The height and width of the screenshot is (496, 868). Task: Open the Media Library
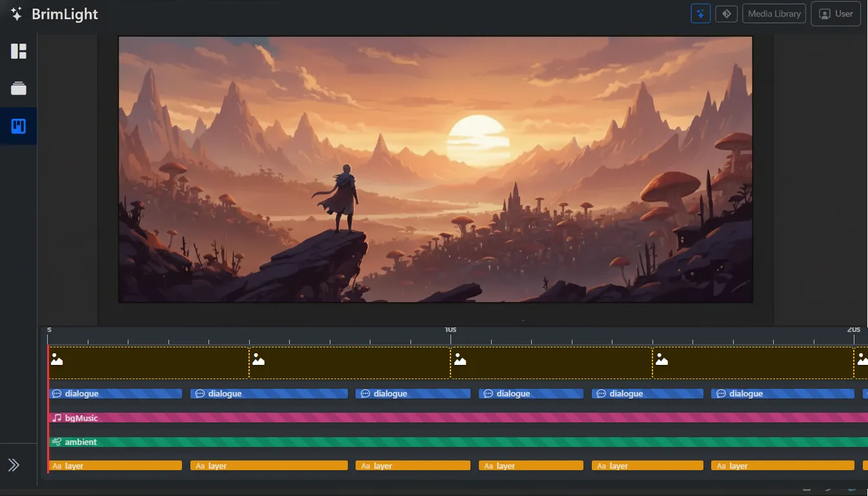(x=774, y=13)
